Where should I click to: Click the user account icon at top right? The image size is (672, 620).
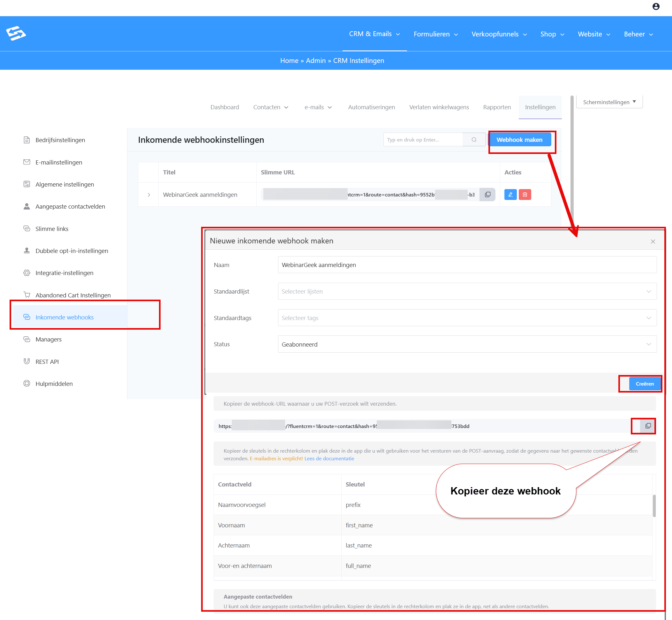656,6
